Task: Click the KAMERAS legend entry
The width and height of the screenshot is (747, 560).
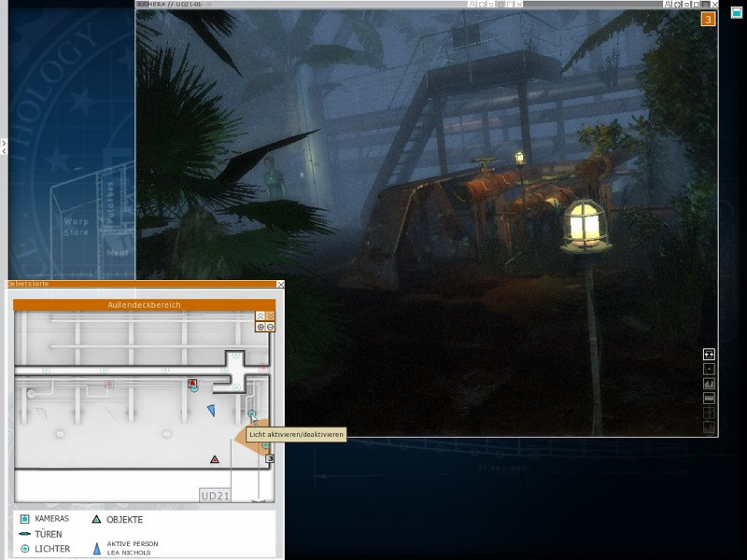Action: point(44,519)
